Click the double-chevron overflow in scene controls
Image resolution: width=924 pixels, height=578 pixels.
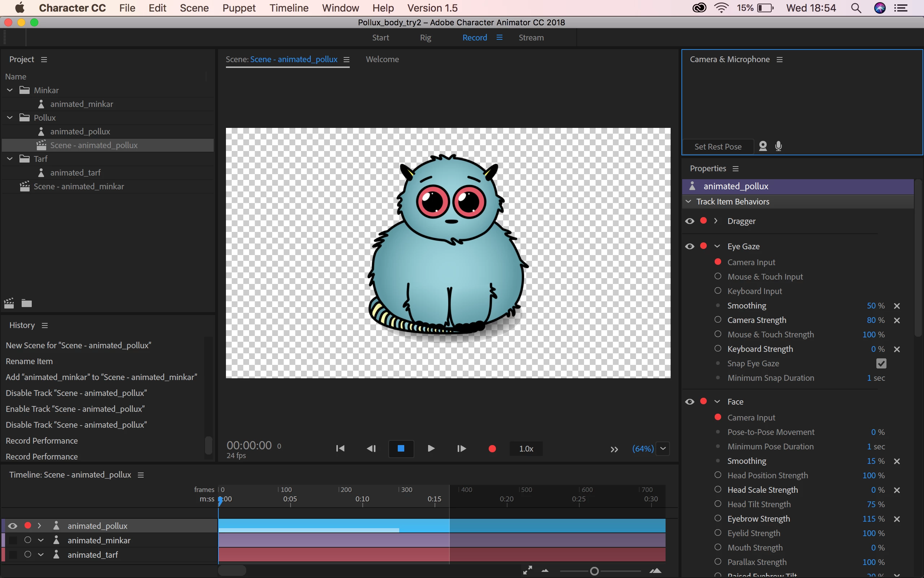tap(614, 449)
